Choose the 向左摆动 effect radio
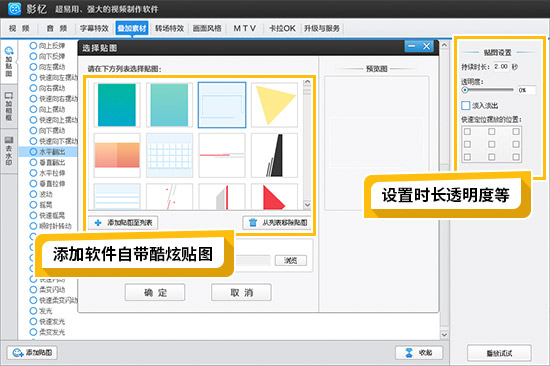 33,67
